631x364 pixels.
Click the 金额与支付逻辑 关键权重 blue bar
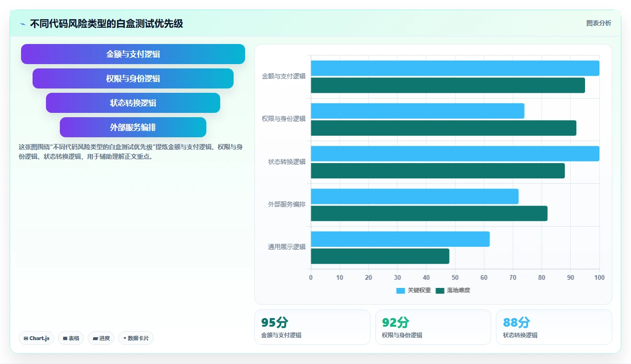455,68
